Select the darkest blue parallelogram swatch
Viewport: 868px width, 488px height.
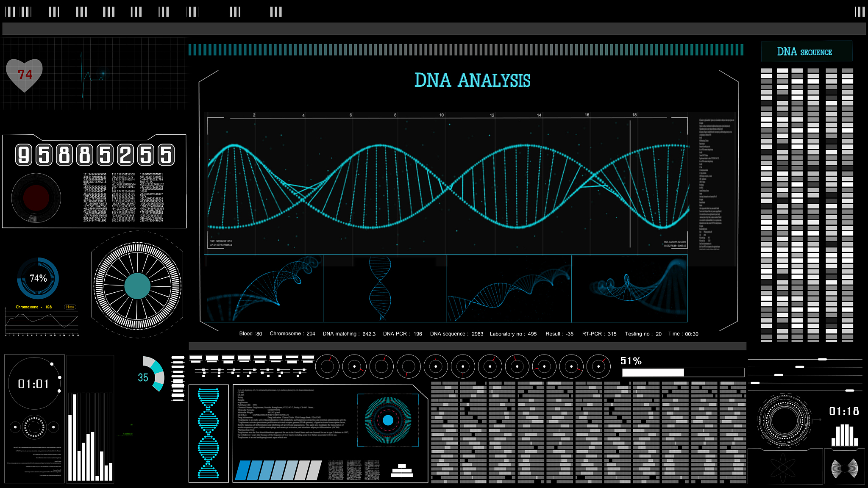[243, 470]
